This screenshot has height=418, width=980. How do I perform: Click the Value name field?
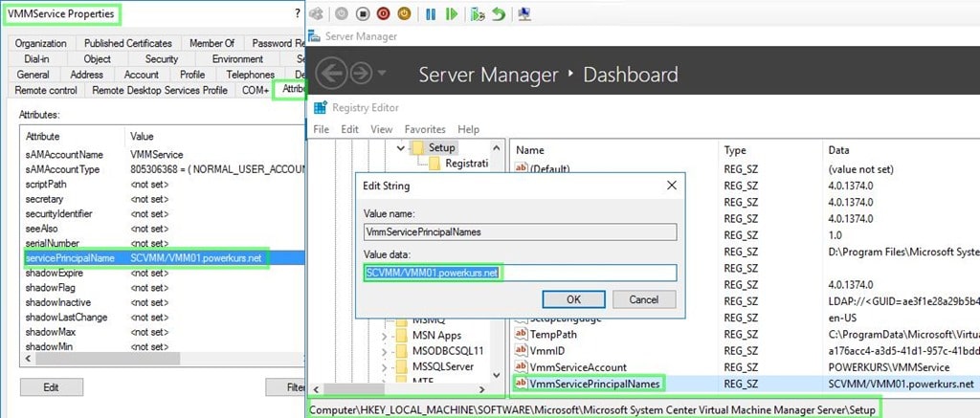coord(521,232)
